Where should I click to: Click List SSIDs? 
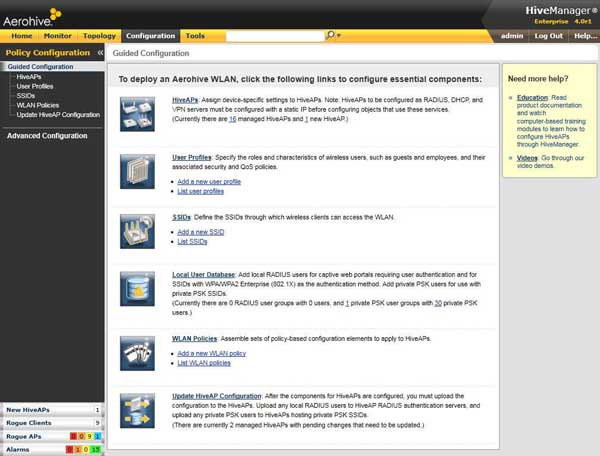[192, 242]
